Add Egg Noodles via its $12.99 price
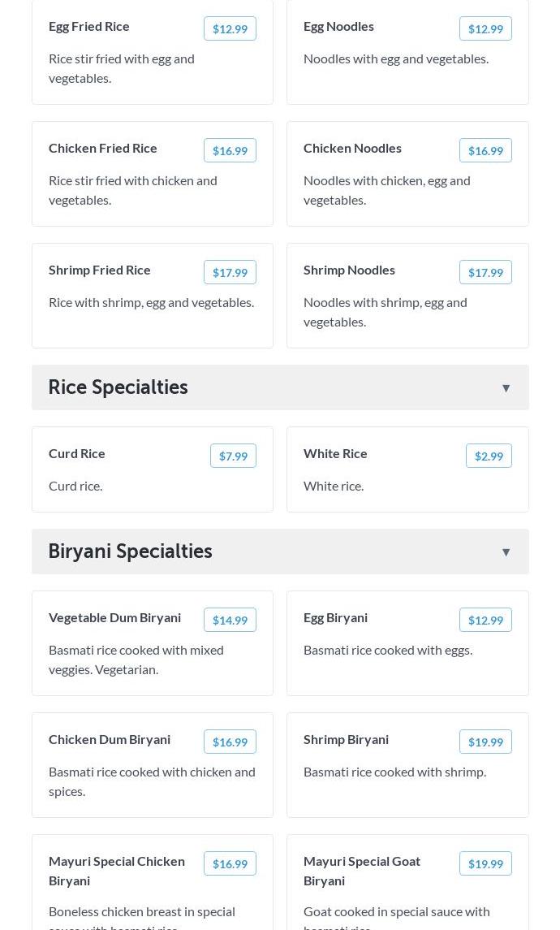 point(485,28)
